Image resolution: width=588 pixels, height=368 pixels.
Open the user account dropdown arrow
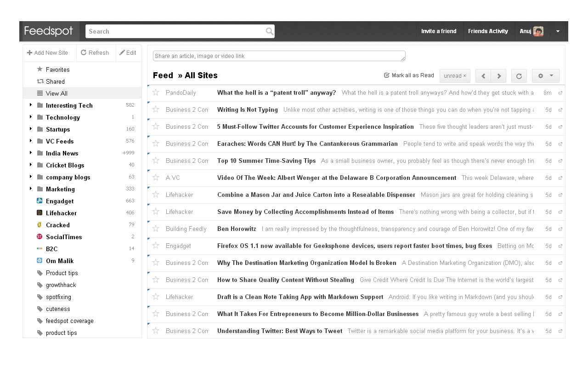[558, 31]
